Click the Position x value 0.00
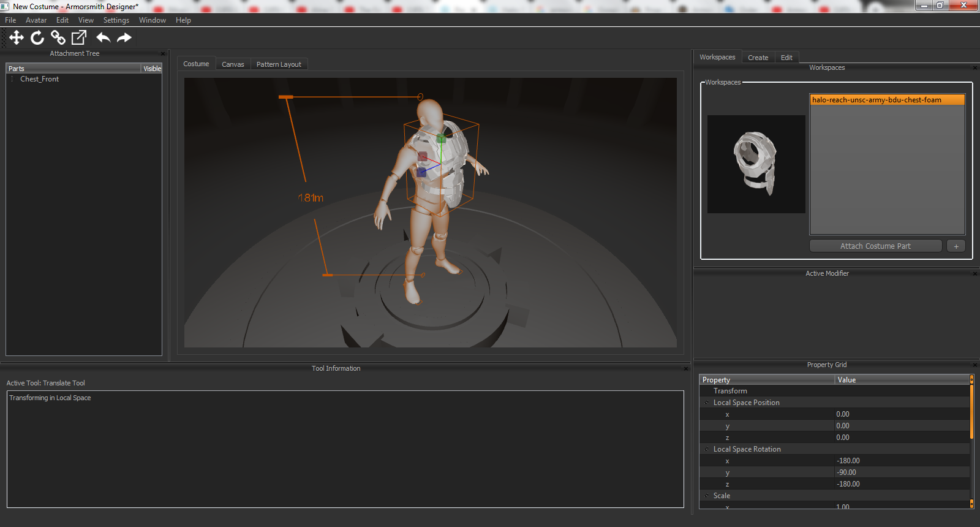The image size is (980, 527). [902, 415]
